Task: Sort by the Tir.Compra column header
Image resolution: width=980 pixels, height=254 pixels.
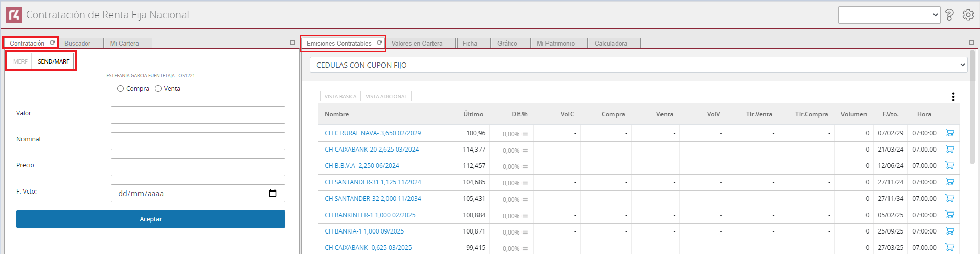Action: click(811, 114)
